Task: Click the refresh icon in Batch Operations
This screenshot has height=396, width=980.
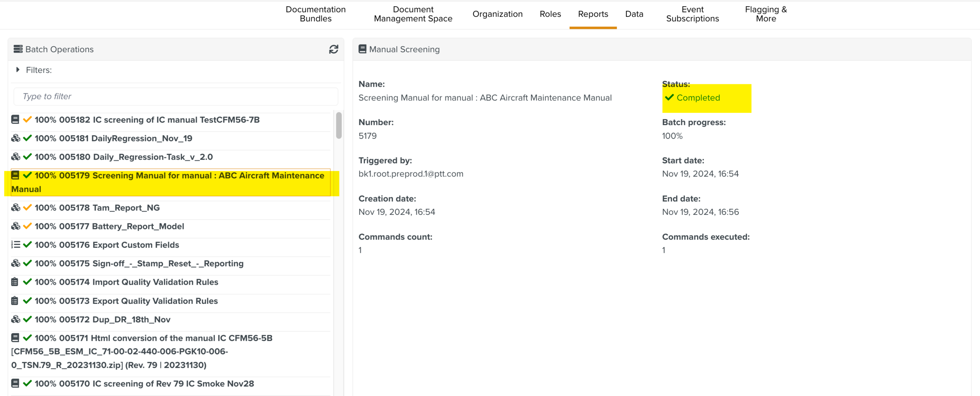Action: [333, 49]
